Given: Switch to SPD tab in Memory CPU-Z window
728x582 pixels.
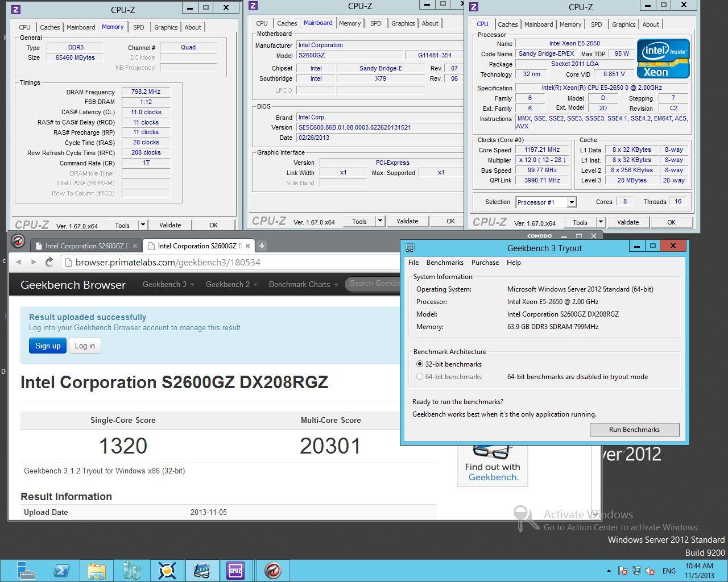Looking at the screenshot, I should click(x=138, y=27).
